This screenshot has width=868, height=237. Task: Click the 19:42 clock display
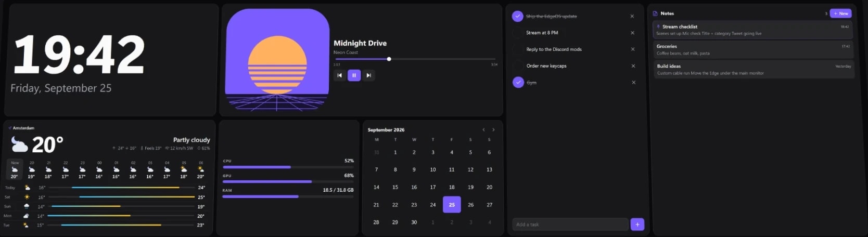(79, 55)
